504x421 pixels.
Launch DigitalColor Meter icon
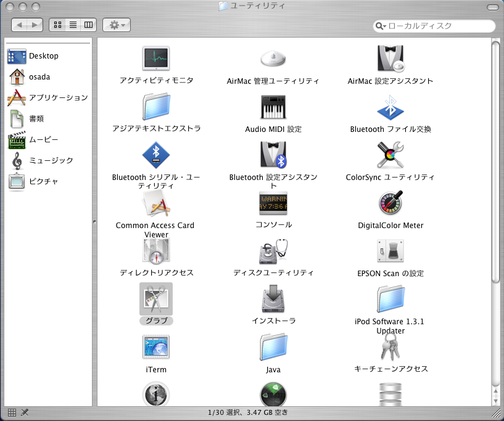point(390,203)
